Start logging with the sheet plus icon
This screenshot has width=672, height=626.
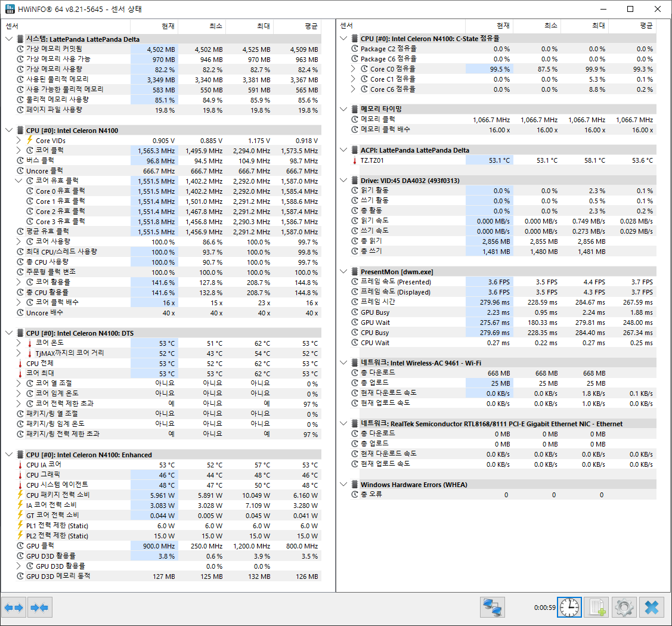click(597, 607)
